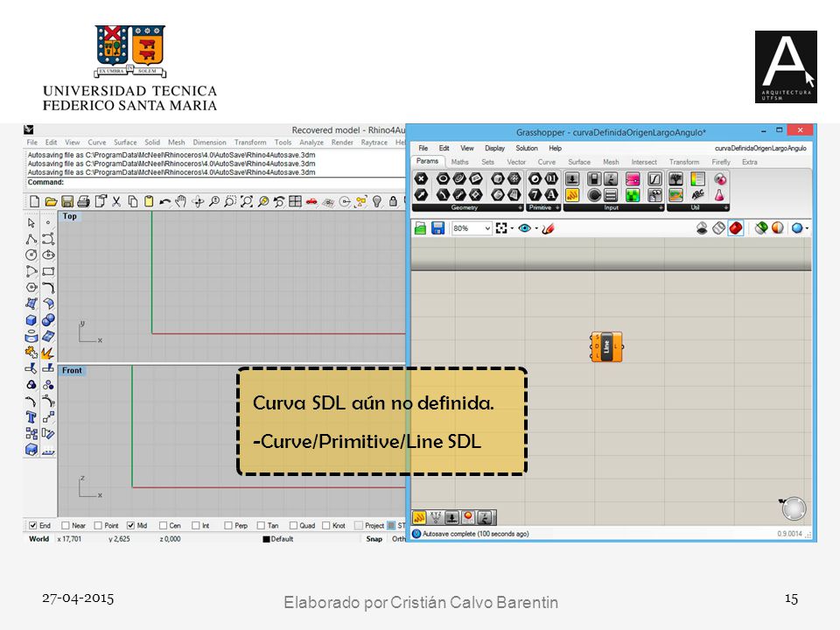Expand the Geometry panel in Grasshopper
The height and width of the screenshot is (630, 840).
(x=520, y=208)
